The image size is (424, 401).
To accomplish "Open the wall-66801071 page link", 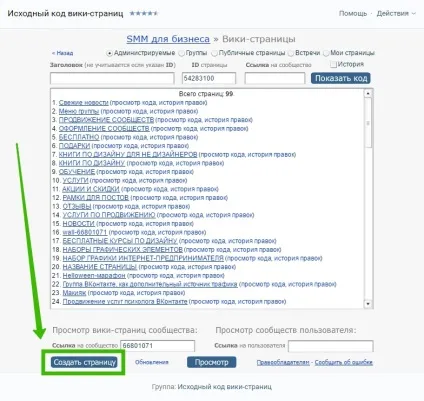I will [x=85, y=232].
